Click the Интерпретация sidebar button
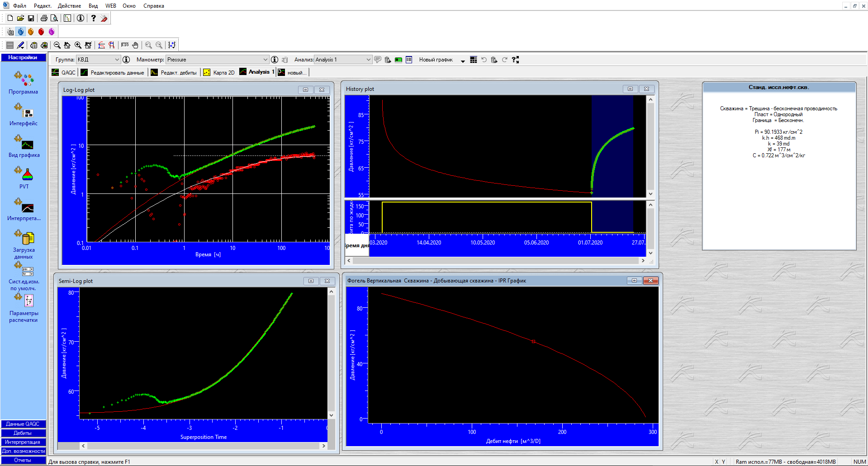Screen dimensions: 868x466 coord(23,442)
